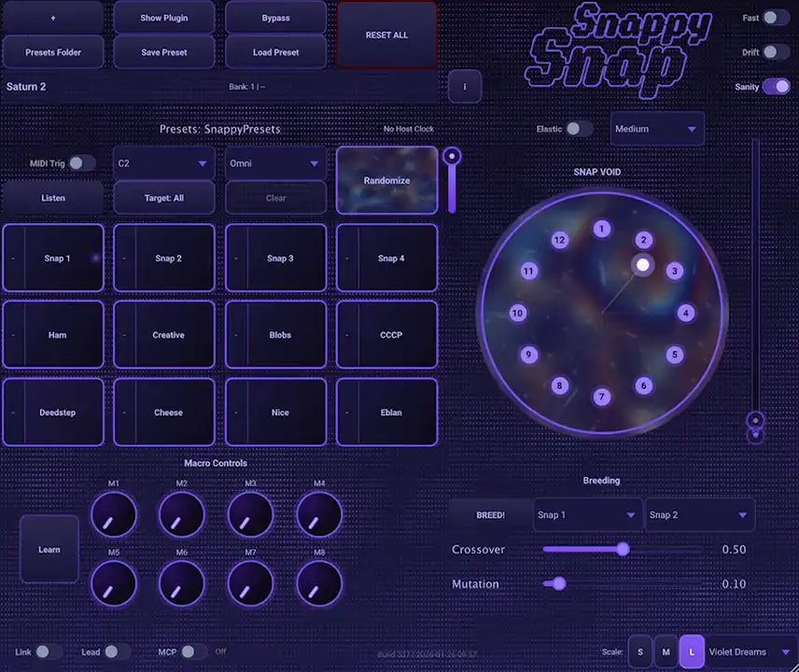Click the BREED! button
The height and width of the screenshot is (672, 799).
(x=490, y=515)
